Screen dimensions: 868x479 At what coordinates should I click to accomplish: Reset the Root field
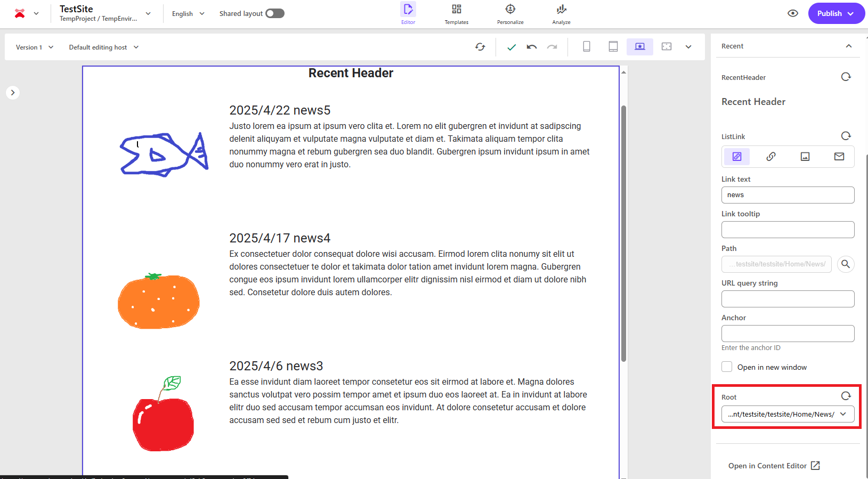click(x=846, y=396)
